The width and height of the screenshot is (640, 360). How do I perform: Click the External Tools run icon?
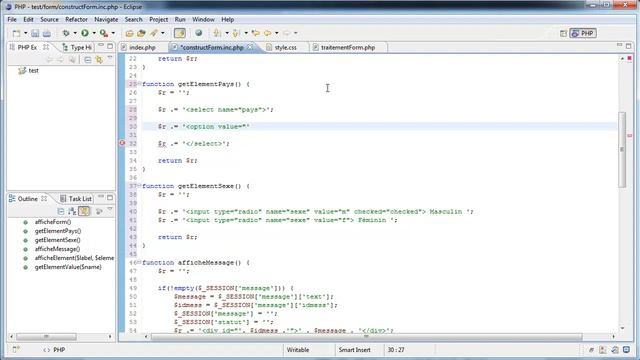[104, 33]
